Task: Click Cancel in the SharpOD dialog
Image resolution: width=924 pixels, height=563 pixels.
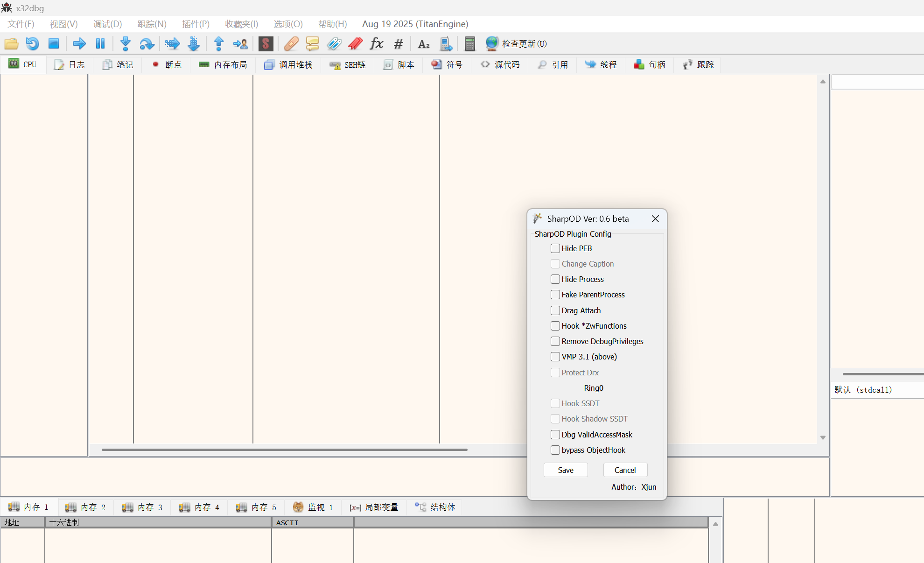Action: (x=625, y=470)
